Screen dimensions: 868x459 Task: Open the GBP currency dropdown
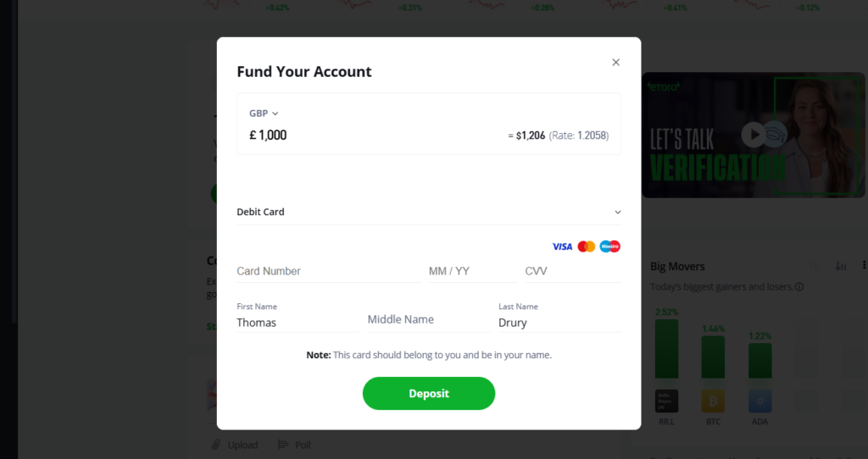tap(264, 113)
